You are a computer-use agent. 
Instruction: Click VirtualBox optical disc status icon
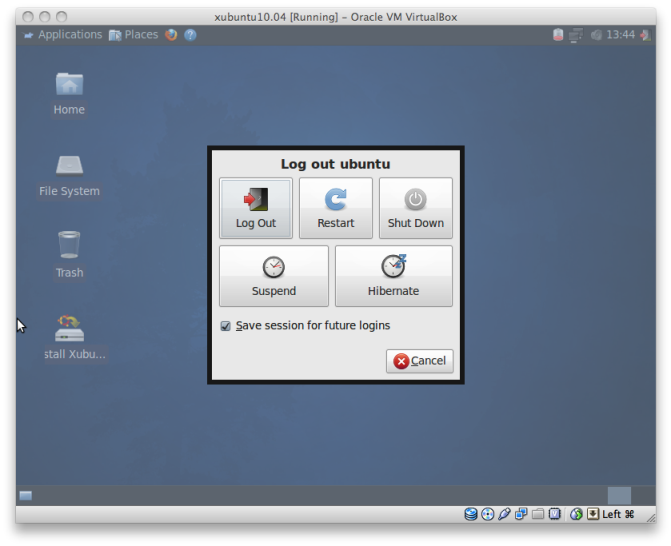488,514
